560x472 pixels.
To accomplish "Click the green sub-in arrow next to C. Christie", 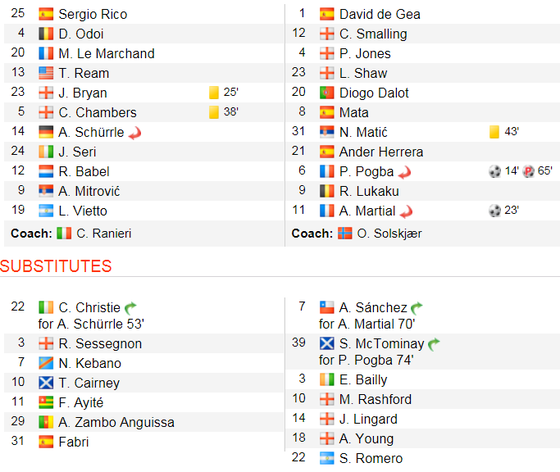I will pos(130,307).
